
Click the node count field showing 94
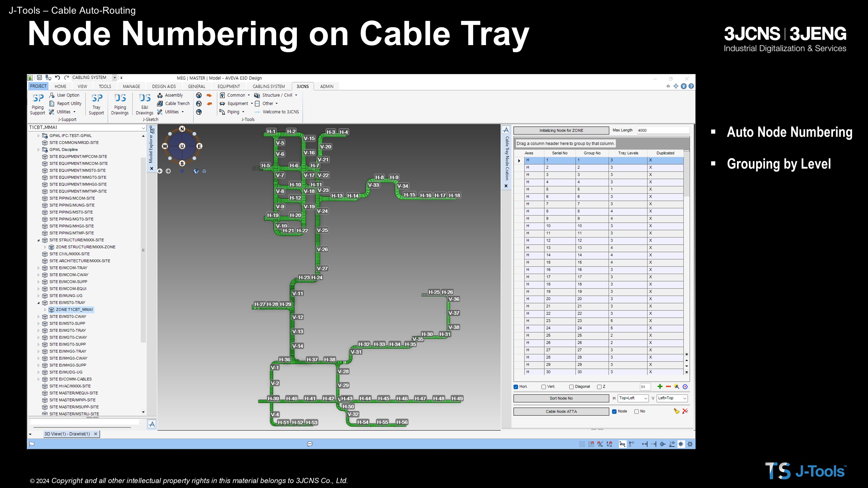645,387
